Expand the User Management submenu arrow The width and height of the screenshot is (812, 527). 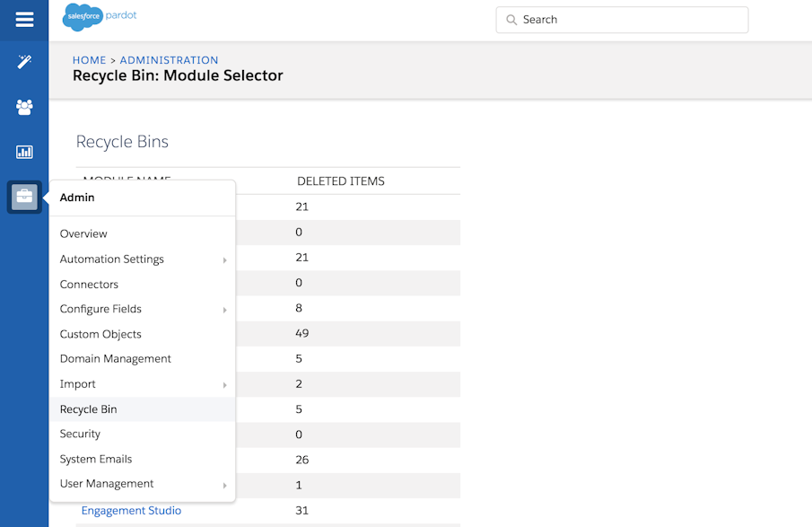pos(224,486)
